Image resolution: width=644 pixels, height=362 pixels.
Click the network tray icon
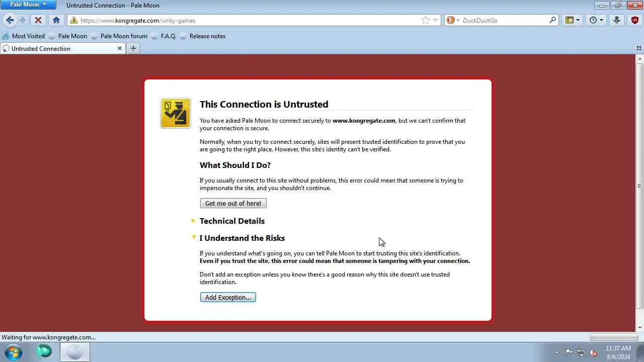coord(581,352)
